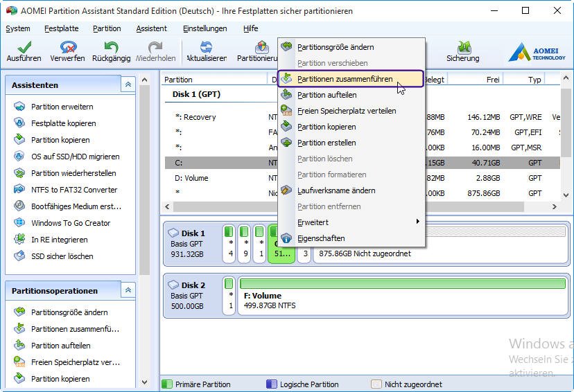Click the Partition column header

(215, 80)
